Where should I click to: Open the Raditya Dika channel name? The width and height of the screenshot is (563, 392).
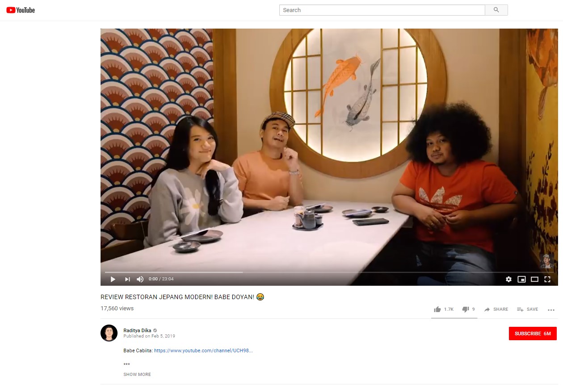136,330
